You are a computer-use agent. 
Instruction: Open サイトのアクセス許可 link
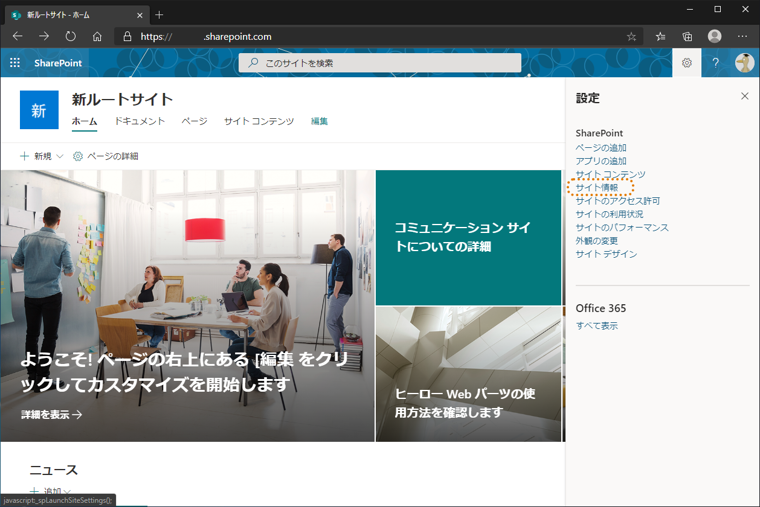tap(618, 201)
